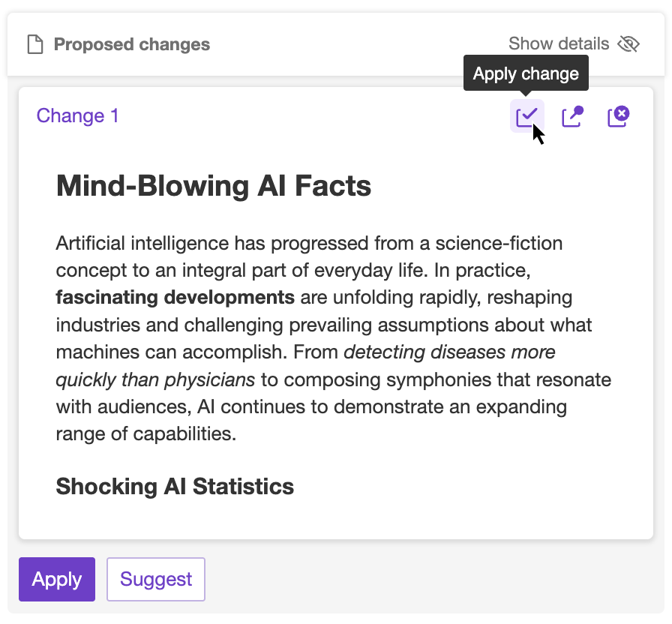Click the Mind-Blowing AI Facts heading
The width and height of the screenshot is (672, 624).
(x=213, y=186)
